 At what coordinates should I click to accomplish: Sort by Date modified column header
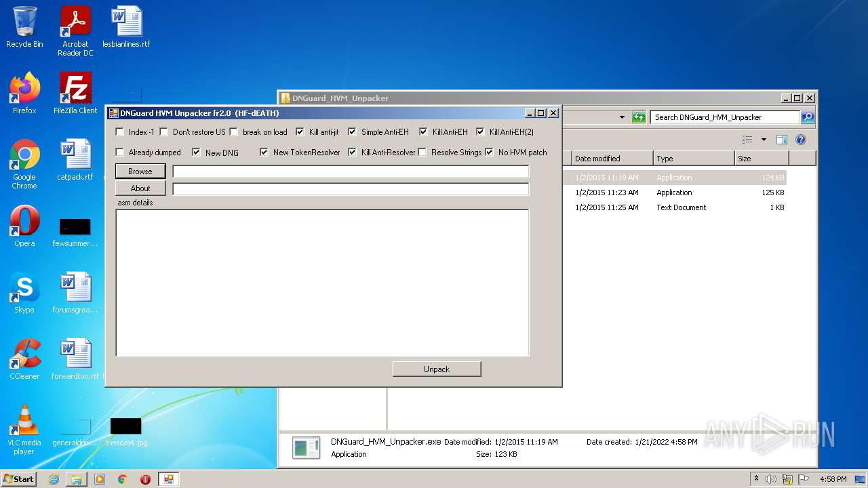612,159
